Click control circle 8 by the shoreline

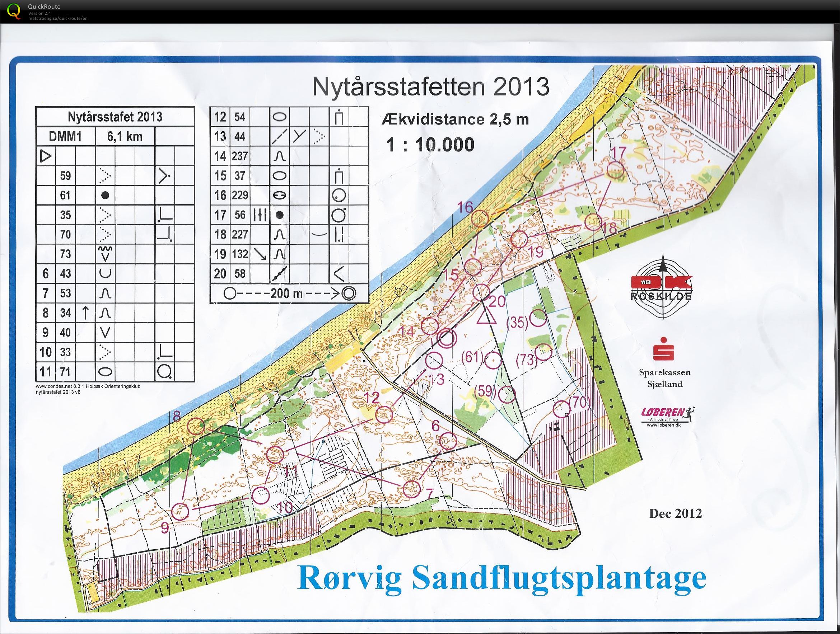196,426
